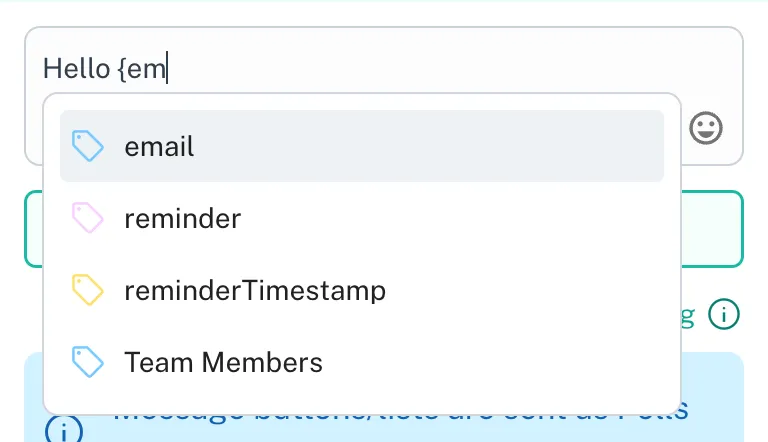Open the emoji picker smiley icon
This screenshot has height=442, width=768.
(x=706, y=127)
